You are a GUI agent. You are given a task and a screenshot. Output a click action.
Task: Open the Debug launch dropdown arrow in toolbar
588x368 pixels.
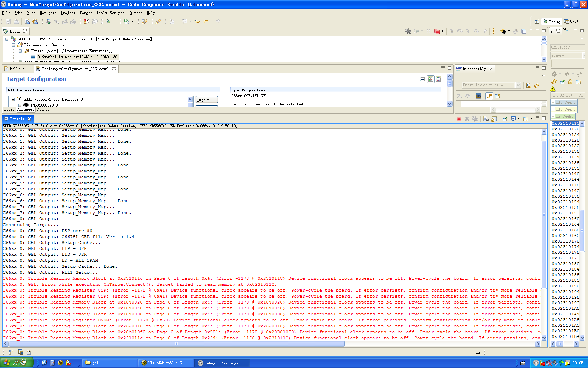114,21
